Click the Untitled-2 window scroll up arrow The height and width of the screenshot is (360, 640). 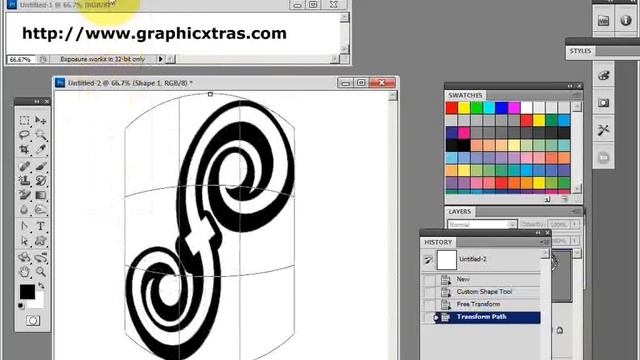click(392, 96)
